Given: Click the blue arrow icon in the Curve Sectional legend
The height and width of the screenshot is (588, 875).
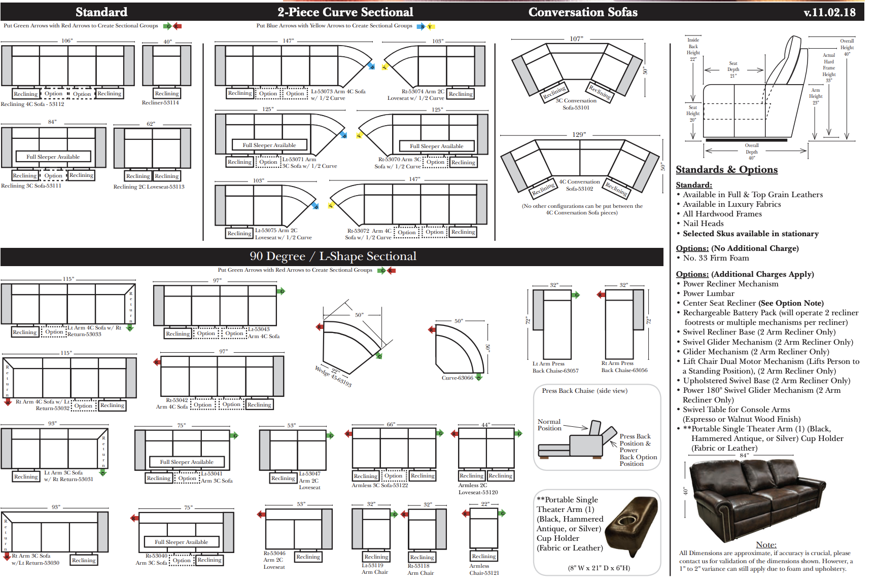Looking at the screenshot, I should pyautogui.click(x=421, y=26).
